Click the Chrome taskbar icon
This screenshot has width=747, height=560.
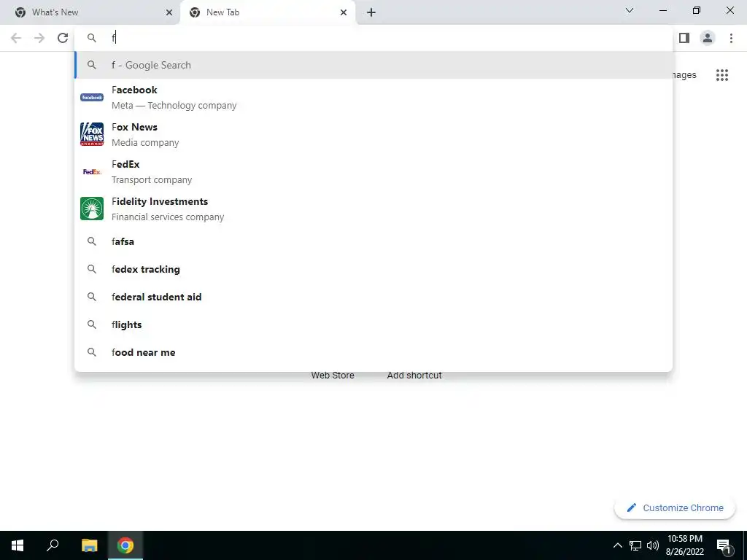pos(125,545)
